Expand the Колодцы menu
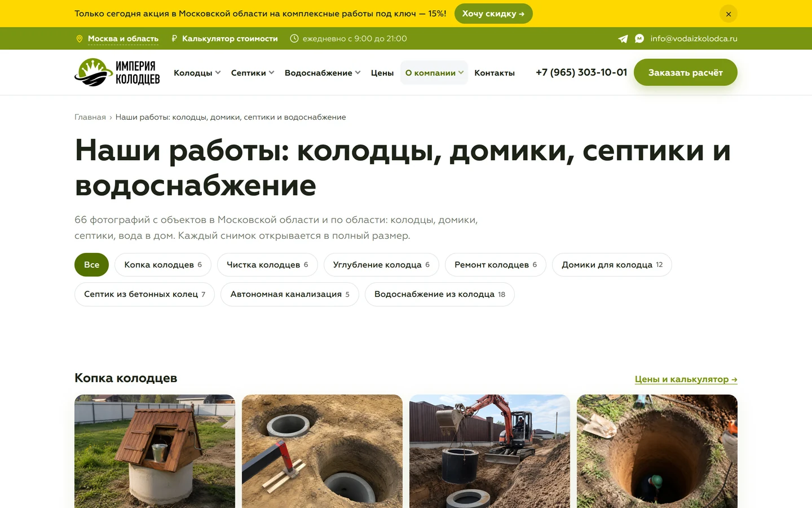812x508 pixels. [x=197, y=73]
